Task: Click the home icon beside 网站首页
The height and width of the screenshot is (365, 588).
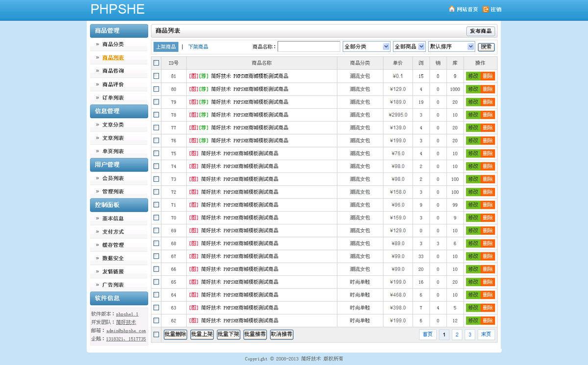Action: 452,9
